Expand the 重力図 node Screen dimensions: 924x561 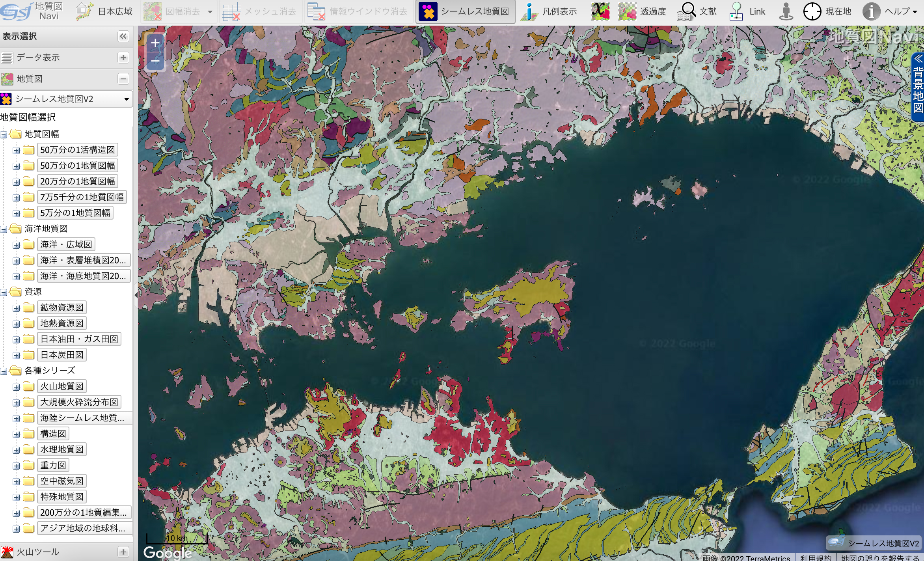(x=16, y=466)
